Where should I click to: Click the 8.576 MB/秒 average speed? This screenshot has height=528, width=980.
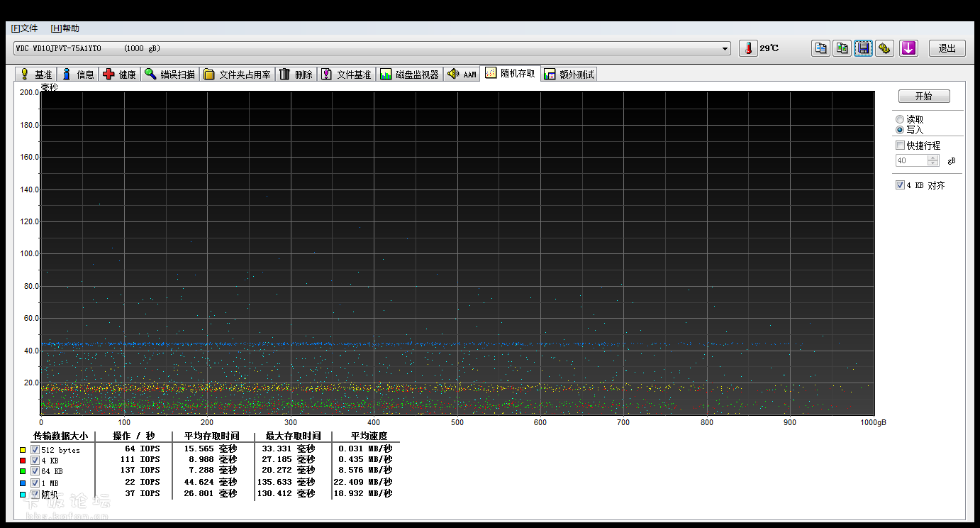click(x=365, y=470)
